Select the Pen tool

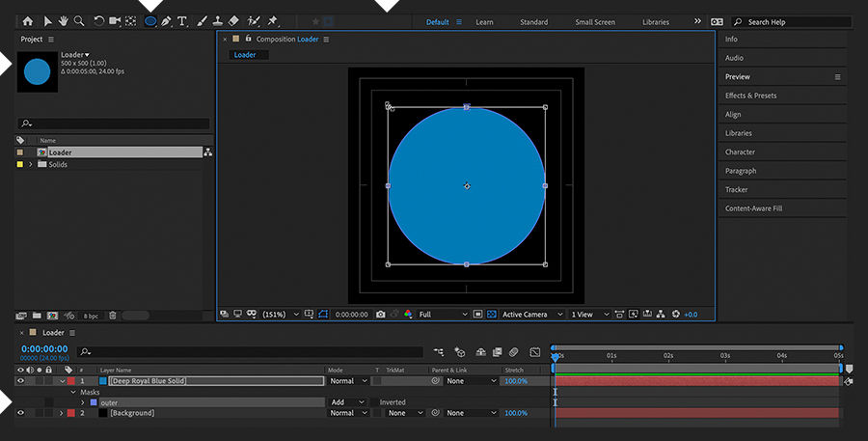tap(166, 20)
